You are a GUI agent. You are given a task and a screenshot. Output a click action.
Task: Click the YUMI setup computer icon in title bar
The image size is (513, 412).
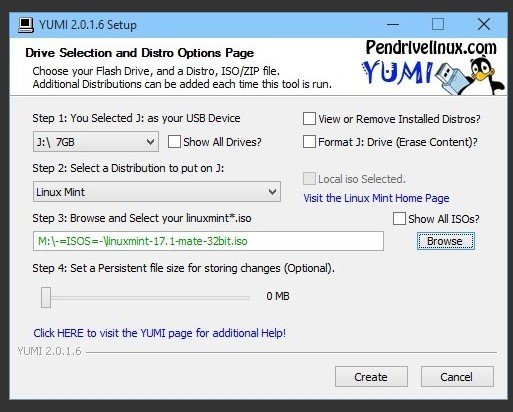[26, 25]
